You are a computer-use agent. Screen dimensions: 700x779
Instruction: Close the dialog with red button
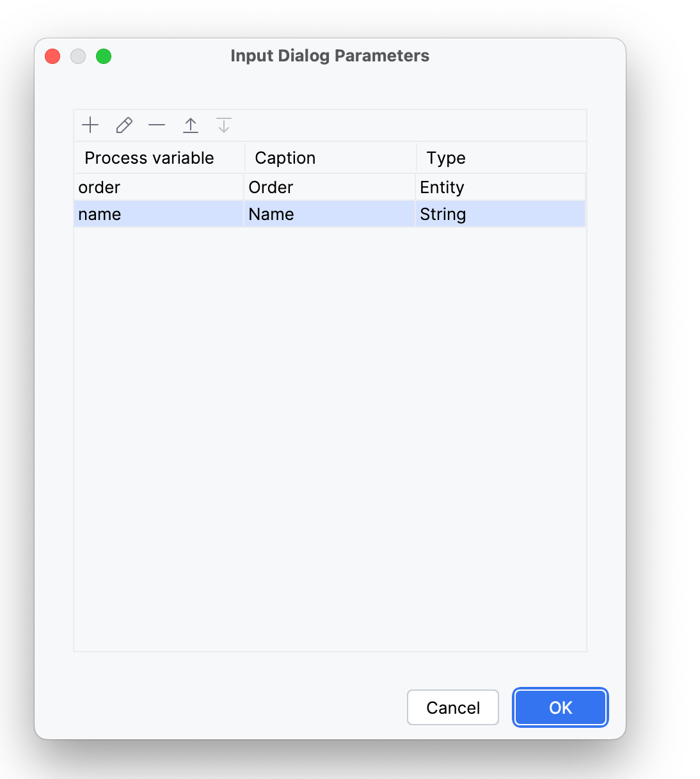(52, 56)
